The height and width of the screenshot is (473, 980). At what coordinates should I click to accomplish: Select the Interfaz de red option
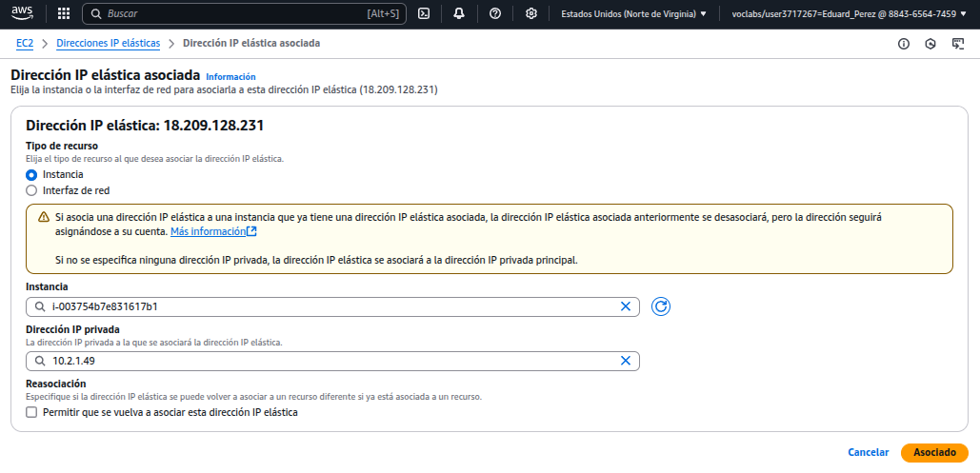tap(31, 190)
